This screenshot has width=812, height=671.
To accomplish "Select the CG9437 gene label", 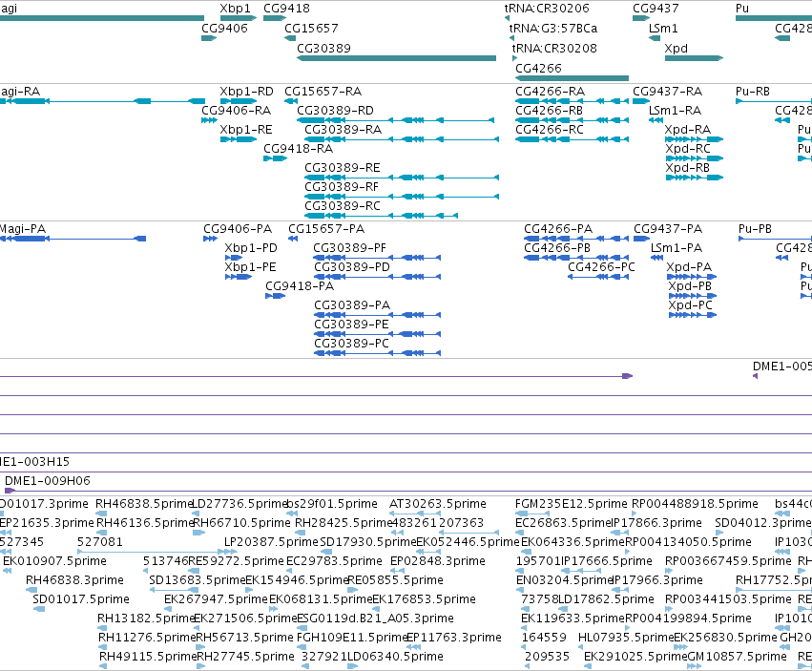I will (656, 9).
